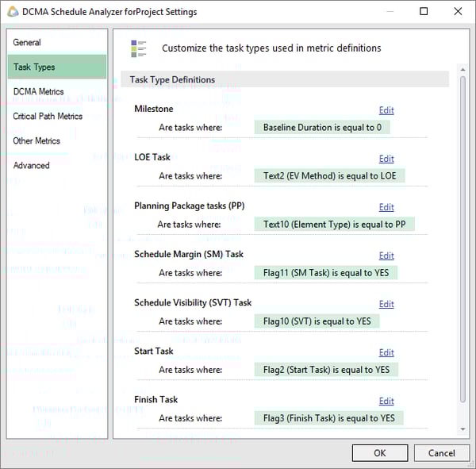Click the Task Type Definitions section header

[285, 79]
